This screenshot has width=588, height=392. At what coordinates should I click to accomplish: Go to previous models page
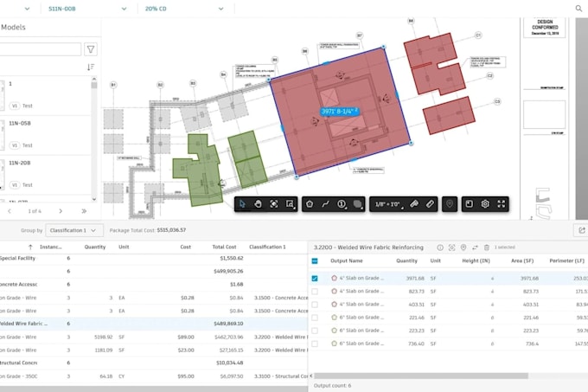click(x=10, y=211)
